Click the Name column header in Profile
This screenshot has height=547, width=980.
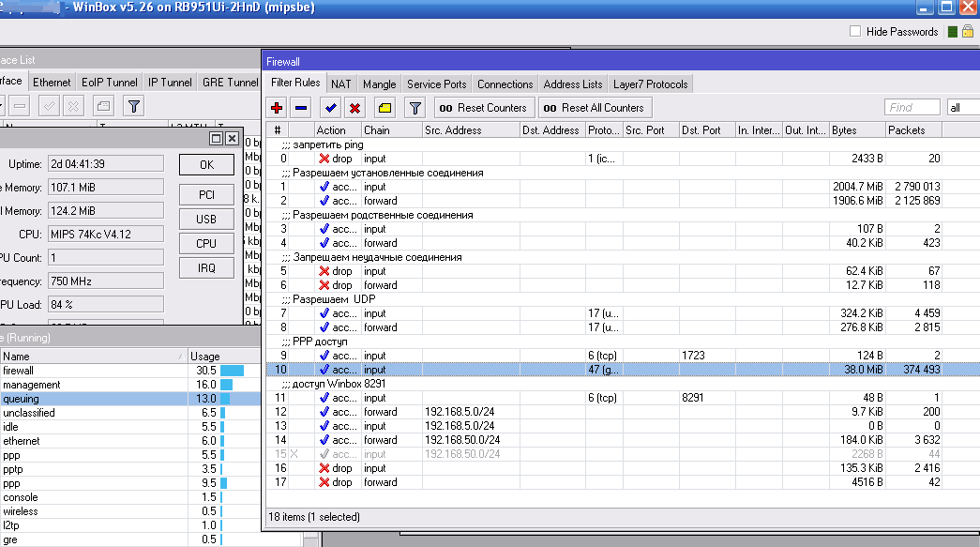tap(93, 357)
